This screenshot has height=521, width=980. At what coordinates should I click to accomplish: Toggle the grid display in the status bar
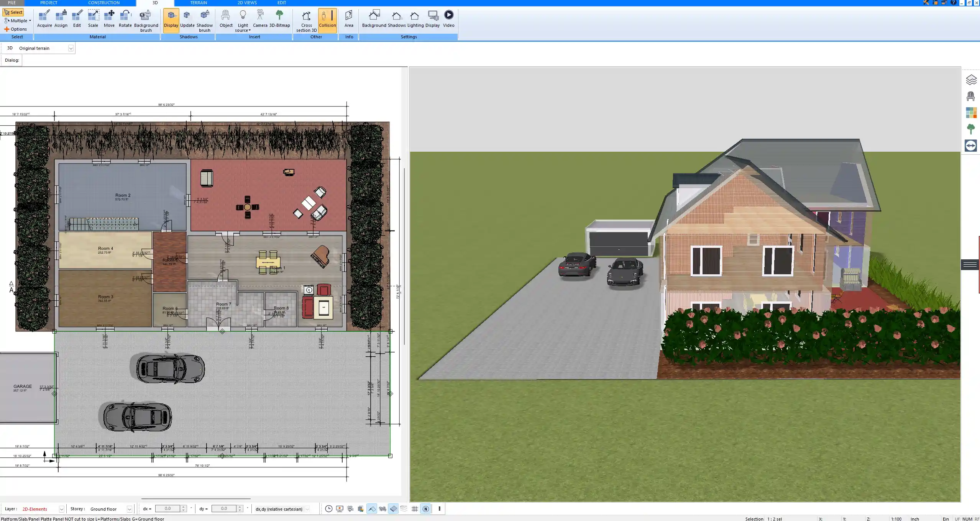tap(415, 509)
